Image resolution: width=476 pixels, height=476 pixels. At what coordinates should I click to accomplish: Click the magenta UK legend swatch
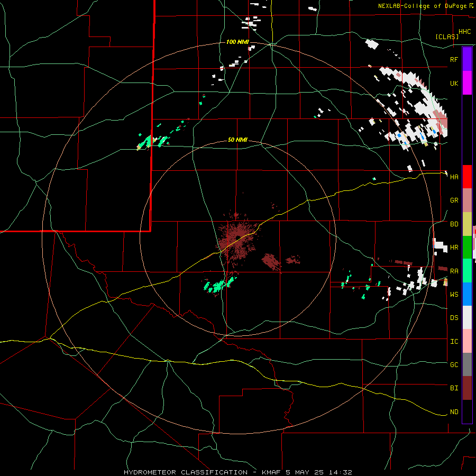(x=467, y=83)
